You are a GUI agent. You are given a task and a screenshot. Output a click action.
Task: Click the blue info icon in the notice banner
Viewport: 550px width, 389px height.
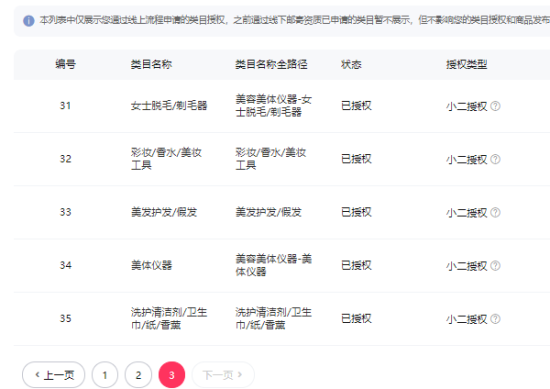click(x=29, y=21)
